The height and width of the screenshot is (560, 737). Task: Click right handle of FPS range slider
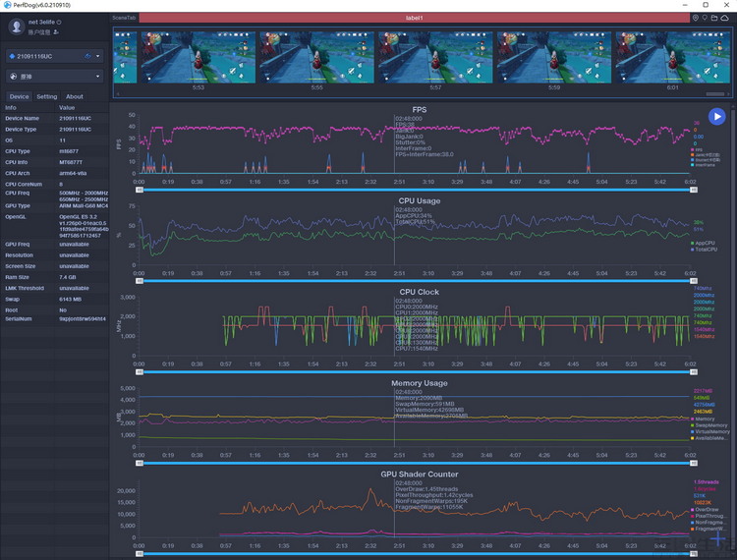point(694,190)
